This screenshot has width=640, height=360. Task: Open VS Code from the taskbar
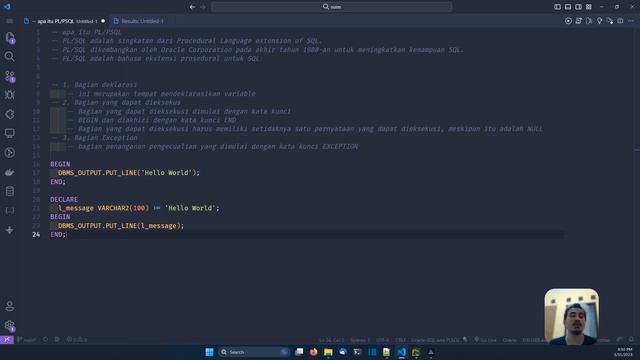point(402,352)
